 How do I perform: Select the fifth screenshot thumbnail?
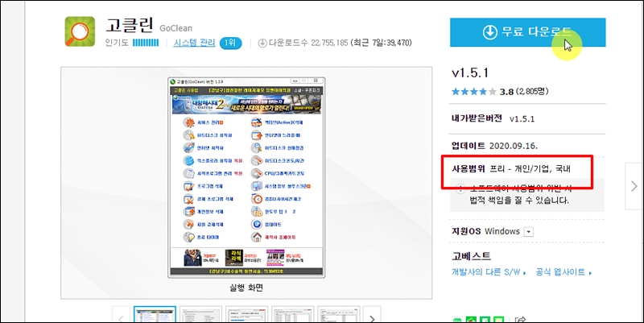pos(338,315)
